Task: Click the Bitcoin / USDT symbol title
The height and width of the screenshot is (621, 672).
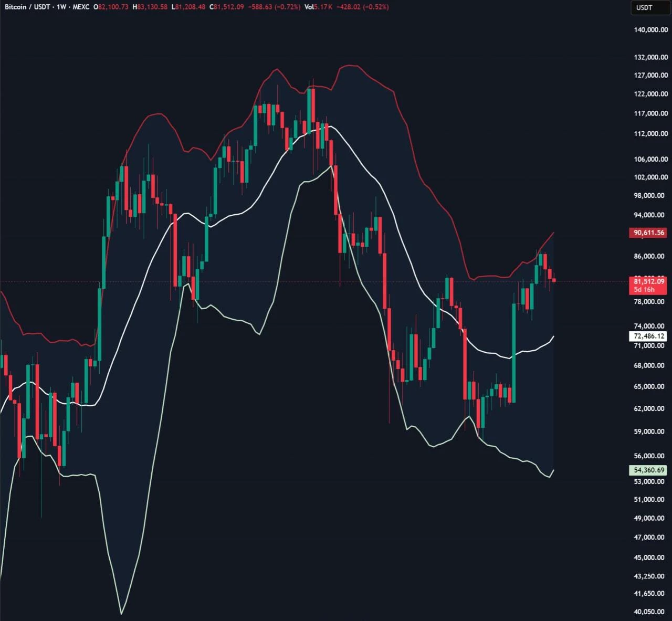Action: 26,7
